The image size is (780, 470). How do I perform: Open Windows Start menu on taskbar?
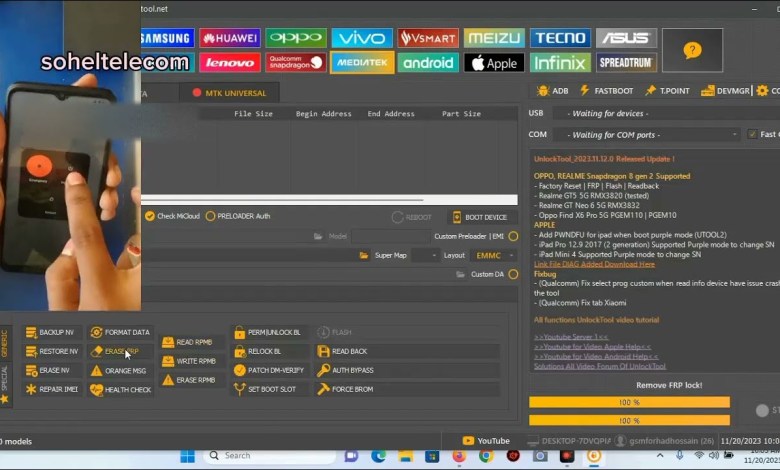point(188,456)
